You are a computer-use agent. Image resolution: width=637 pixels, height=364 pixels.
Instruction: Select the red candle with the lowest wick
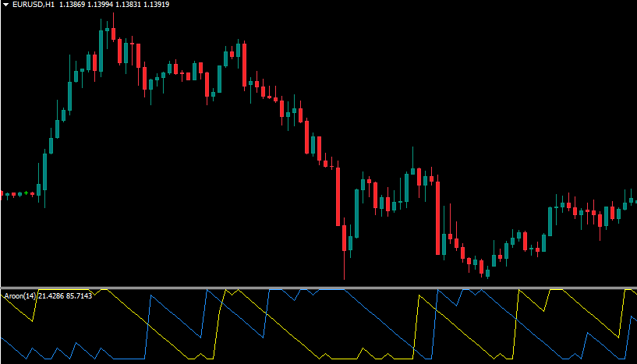click(344, 238)
